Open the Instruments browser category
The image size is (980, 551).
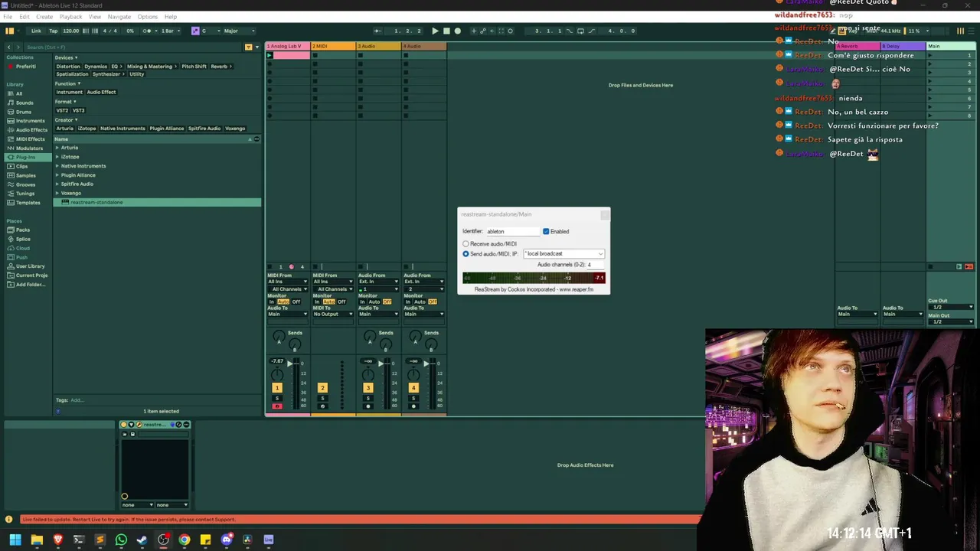pyautogui.click(x=30, y=121)
